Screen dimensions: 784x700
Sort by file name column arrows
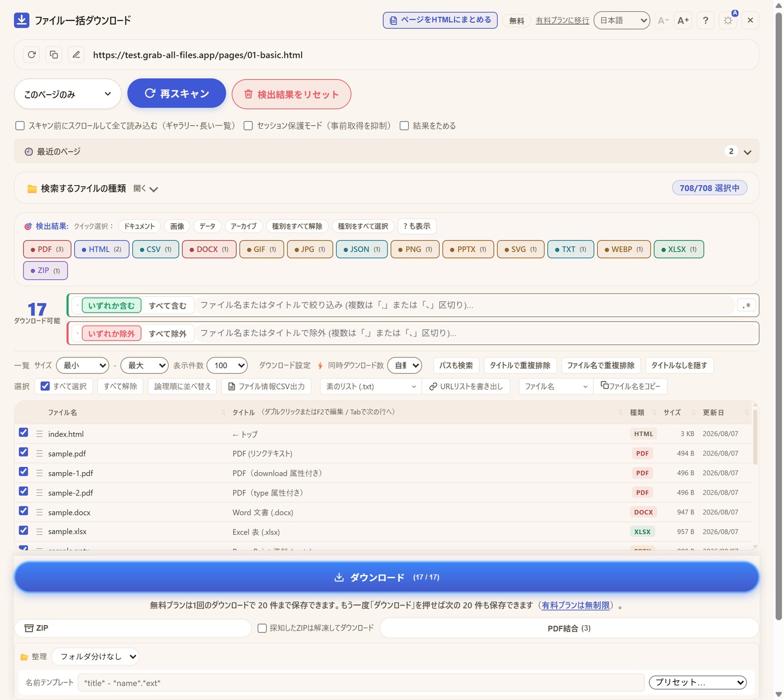(223, 412)
